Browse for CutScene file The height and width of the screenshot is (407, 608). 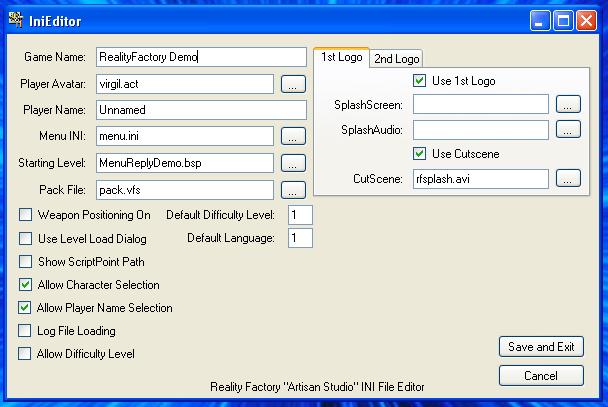tap(568, 178)
